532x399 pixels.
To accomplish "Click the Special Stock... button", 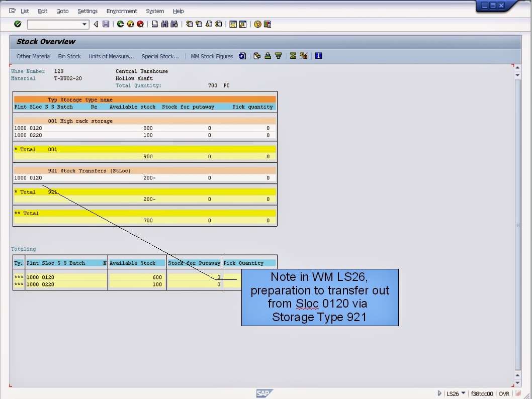I will tap(160, 56).
